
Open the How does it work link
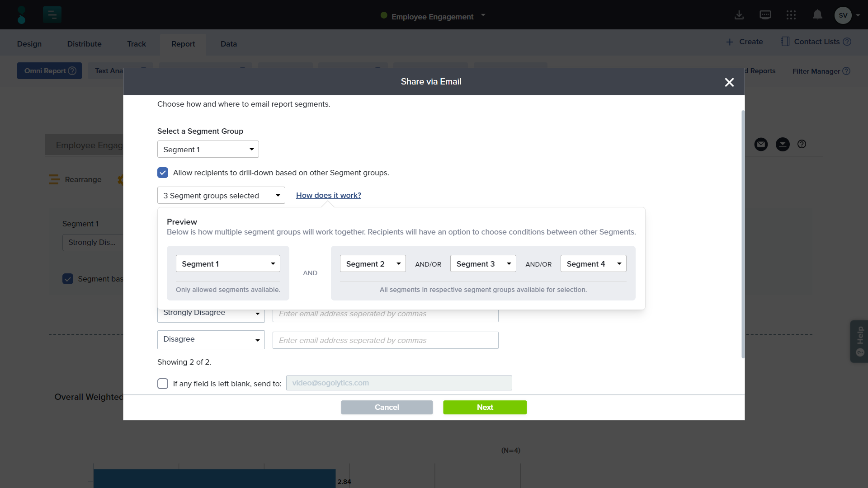click(x=329, y=195)
